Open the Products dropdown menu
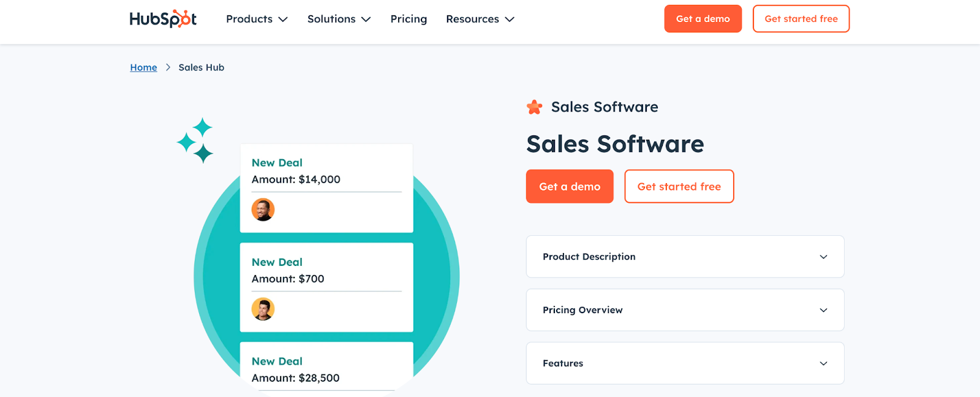Viewport: 980px width, 397px height. 256,19
